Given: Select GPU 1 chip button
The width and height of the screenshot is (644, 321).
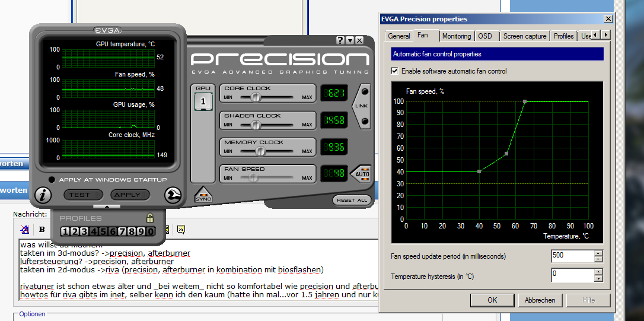Looking at the screenshot, I should 203,101.
